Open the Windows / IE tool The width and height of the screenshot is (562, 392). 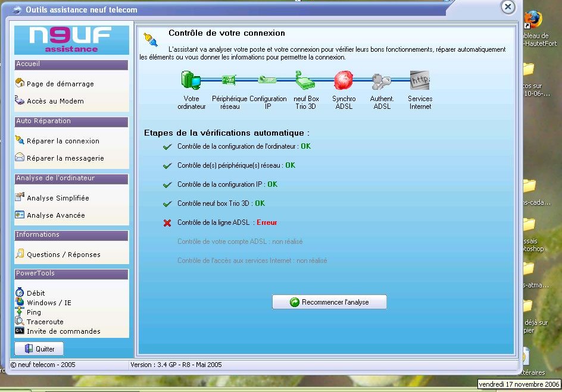49,303
